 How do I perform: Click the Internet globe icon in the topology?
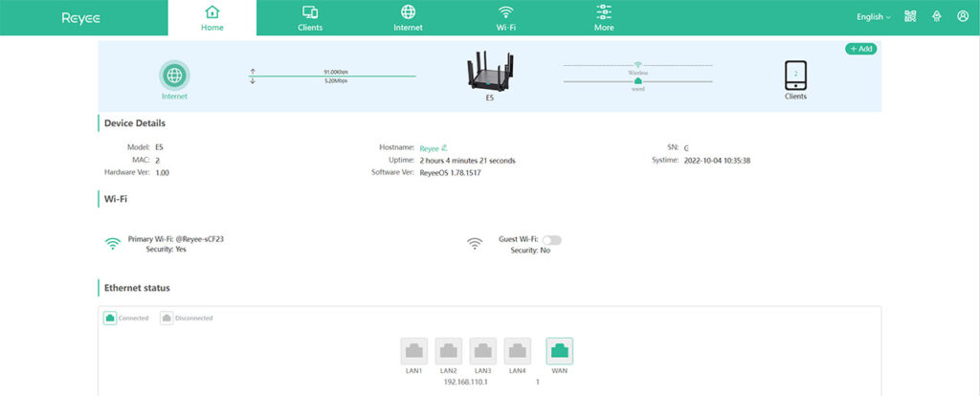(x=174, y=76)
